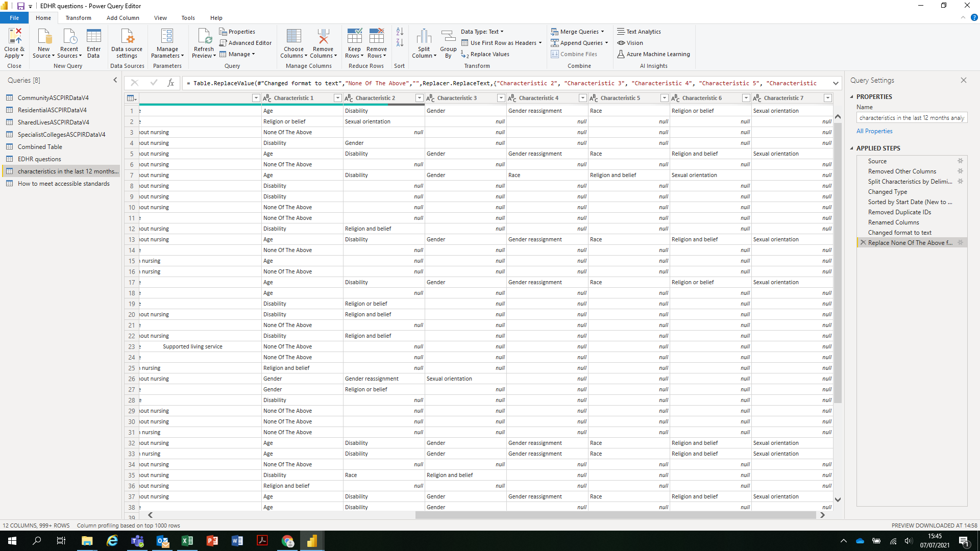This screenshot has height=551, width=980.
Task: Click the vertical scrollbar of the data grid
Action: pyautogui.click(x=838, y=263)
